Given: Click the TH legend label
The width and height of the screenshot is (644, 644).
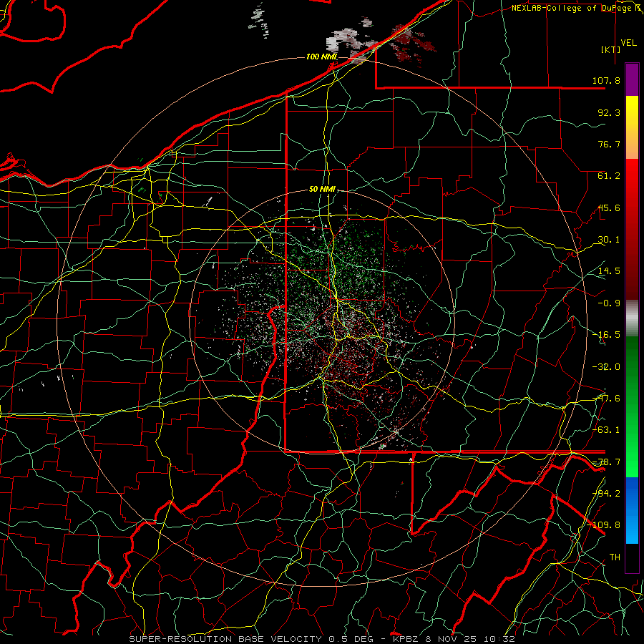Looking at the screenshot, I should tap(615, 557).
